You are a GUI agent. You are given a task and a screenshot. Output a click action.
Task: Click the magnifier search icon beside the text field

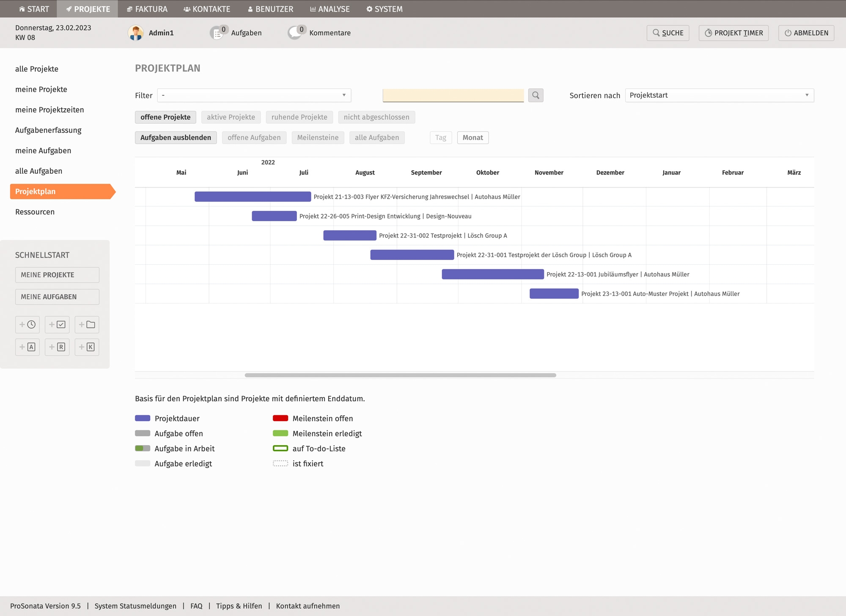pyautogui.click(x=536, y=95)
